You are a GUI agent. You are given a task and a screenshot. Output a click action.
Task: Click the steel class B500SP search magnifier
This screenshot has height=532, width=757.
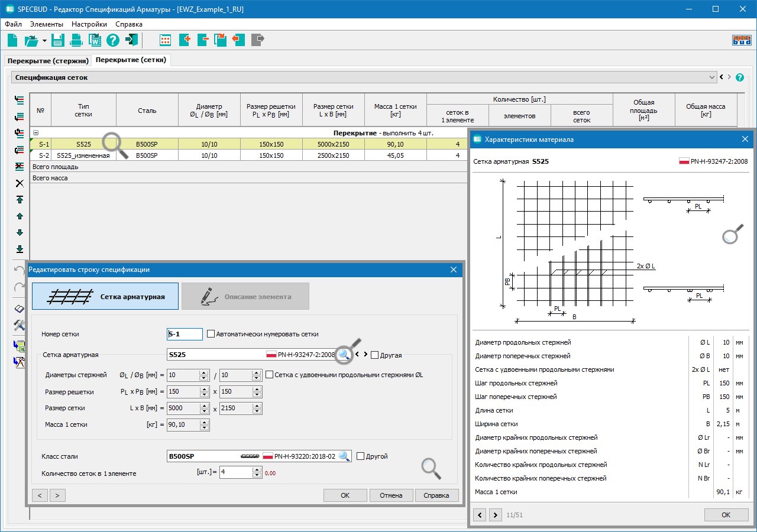[344, 456]
